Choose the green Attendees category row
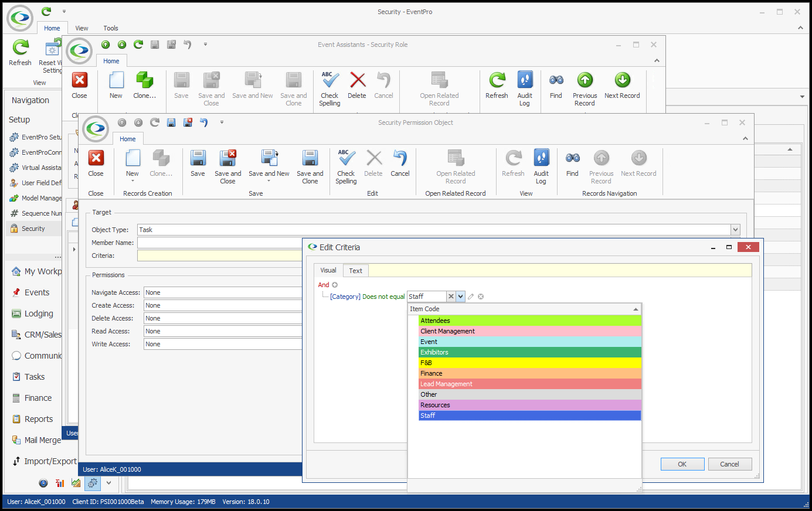 [x=530, y=321]
